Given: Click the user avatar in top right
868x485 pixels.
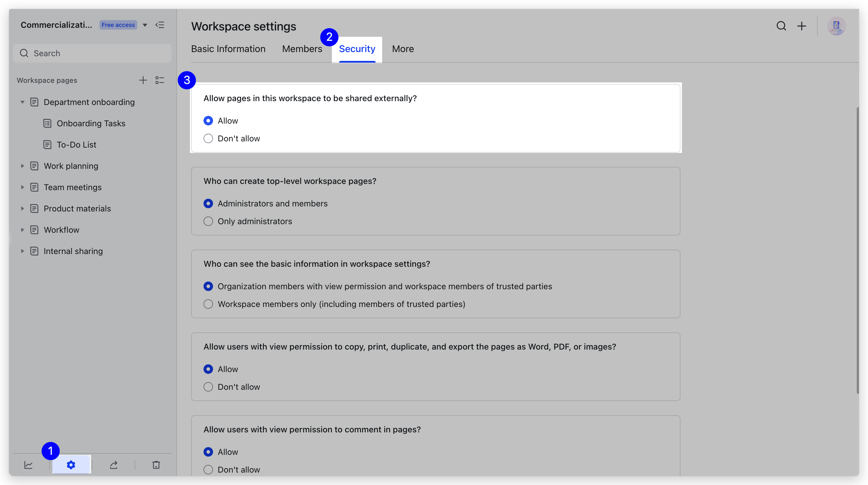Looking at the screenshot, I should 837,26.
